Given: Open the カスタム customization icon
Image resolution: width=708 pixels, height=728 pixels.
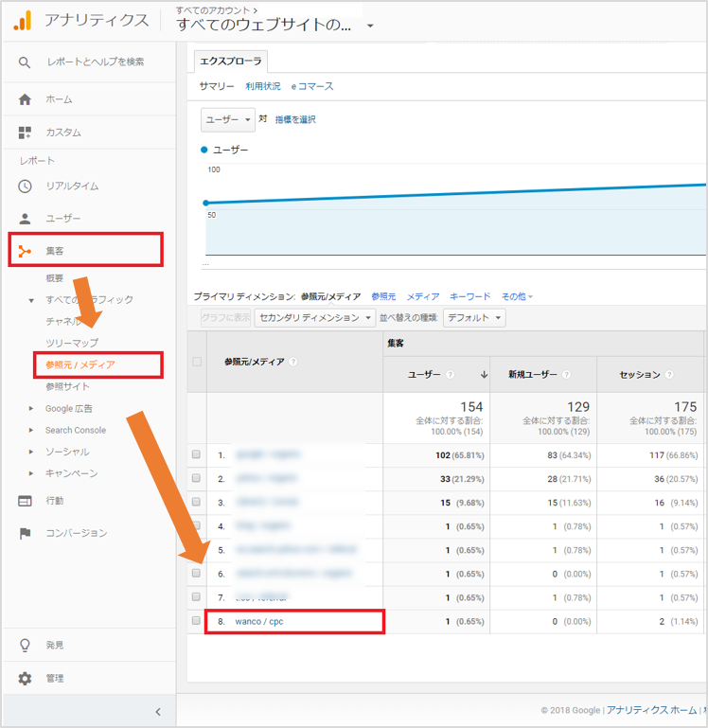Looking at the screenshot, I should (x=25, y=133).
